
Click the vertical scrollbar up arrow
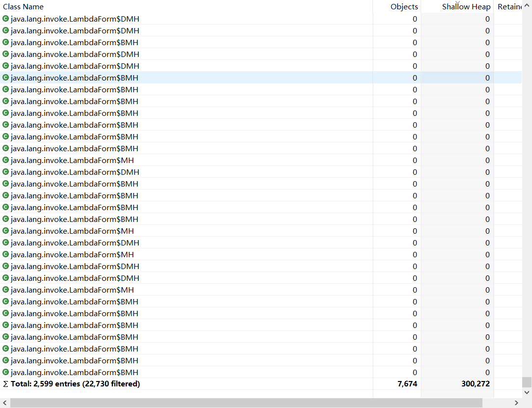[x=527, y=6]
